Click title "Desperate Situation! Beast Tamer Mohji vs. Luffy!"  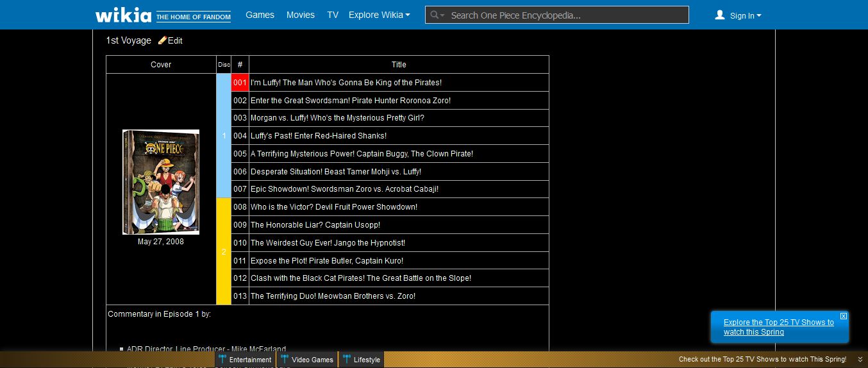[x=336, y=172]
